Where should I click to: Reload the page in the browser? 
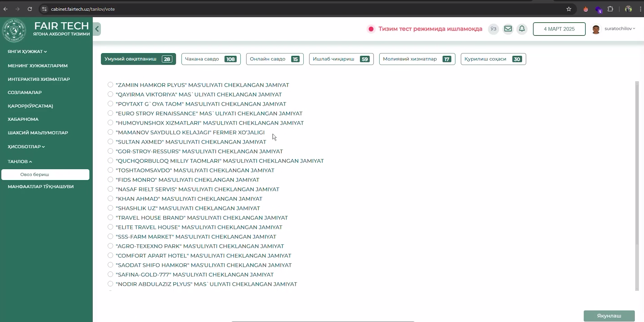30,9
